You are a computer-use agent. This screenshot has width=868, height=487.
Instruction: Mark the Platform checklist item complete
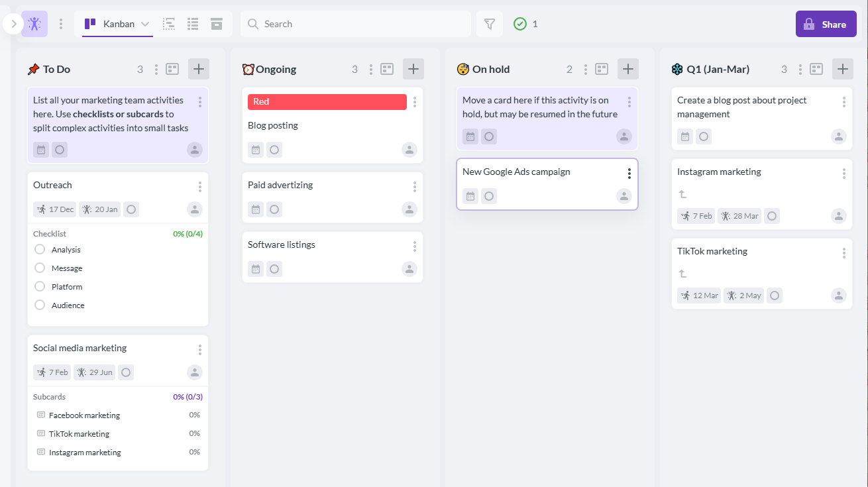pos(39,286)
